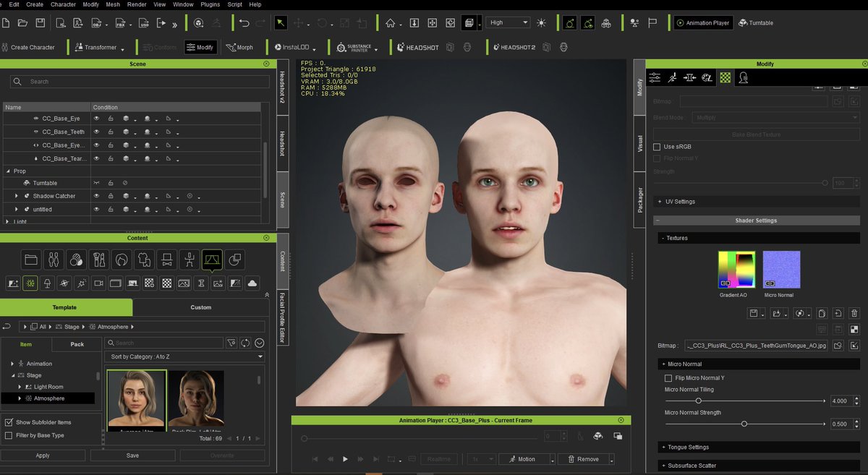868x475 pixels.
Task: Click the Remove button in Animation Player
Action: [x=583, y=459]
